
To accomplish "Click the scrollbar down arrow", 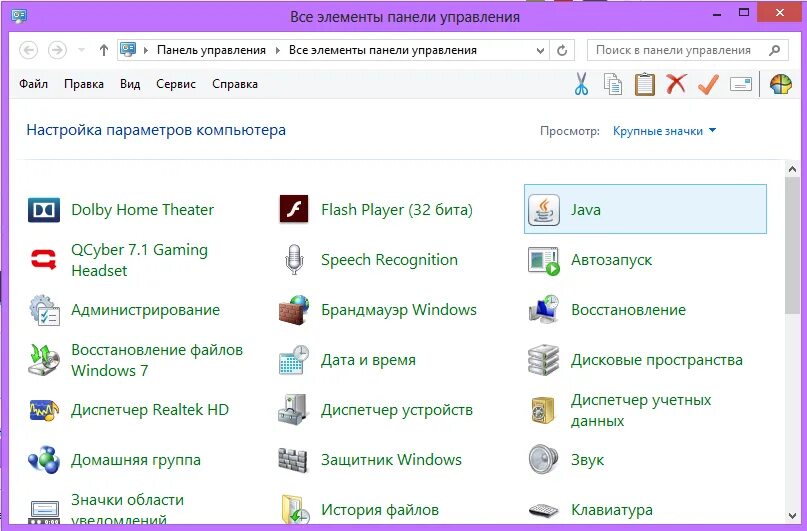I will click(x=793, y=516).
